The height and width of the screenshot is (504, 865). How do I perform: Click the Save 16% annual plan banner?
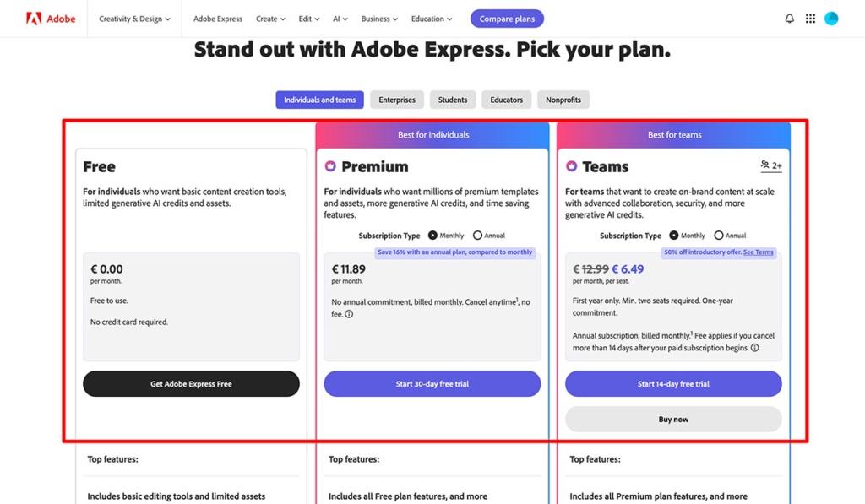tap(456, 252)
